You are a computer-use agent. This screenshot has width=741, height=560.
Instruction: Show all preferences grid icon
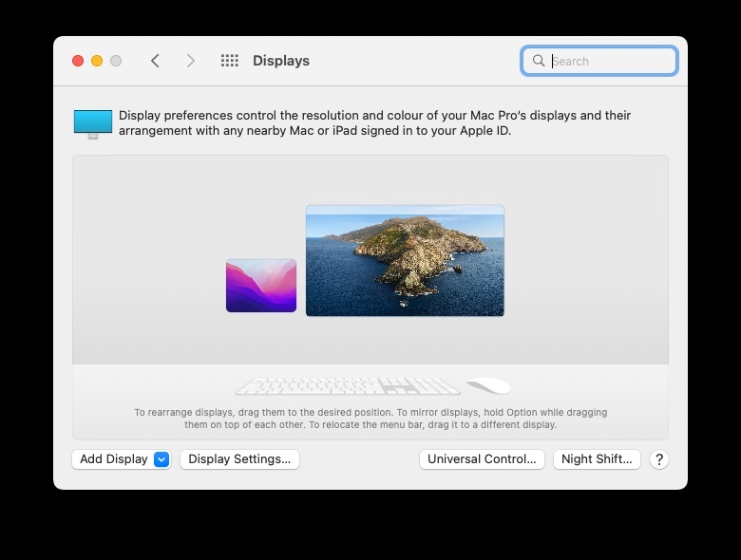pyautogui.click(x=230, y=61)
